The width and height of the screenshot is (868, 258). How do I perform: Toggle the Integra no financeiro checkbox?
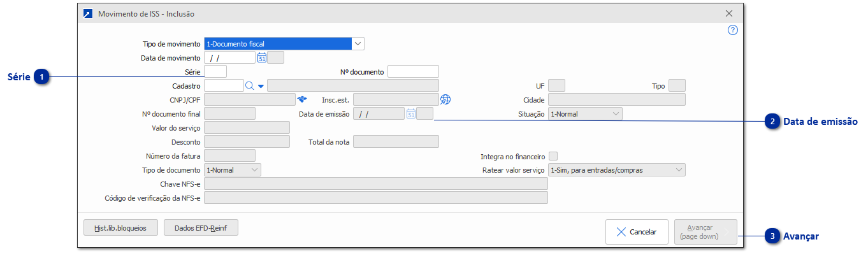pos(553,156)
